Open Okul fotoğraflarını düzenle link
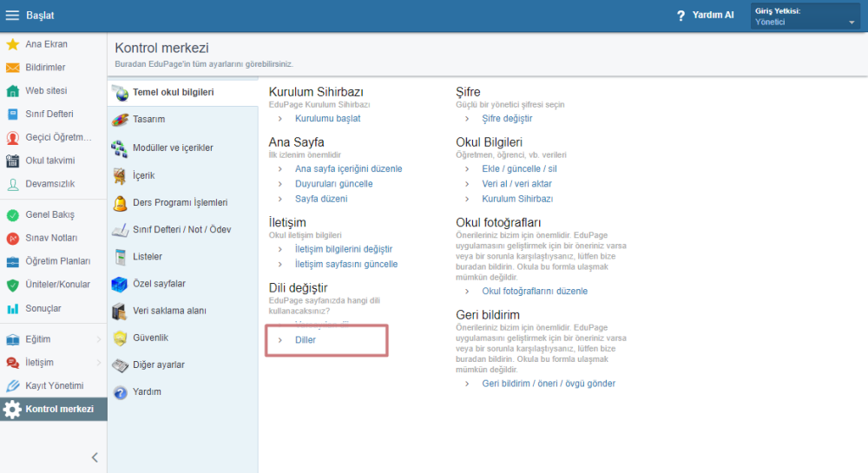This screenshot has height=473, width=868. pos(534,292)
